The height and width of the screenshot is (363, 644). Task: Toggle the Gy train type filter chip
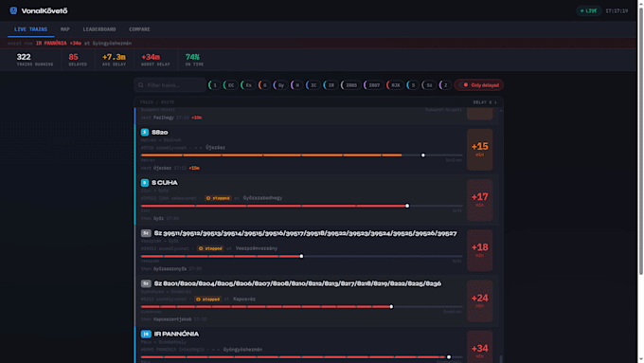(x=280, y=85)
